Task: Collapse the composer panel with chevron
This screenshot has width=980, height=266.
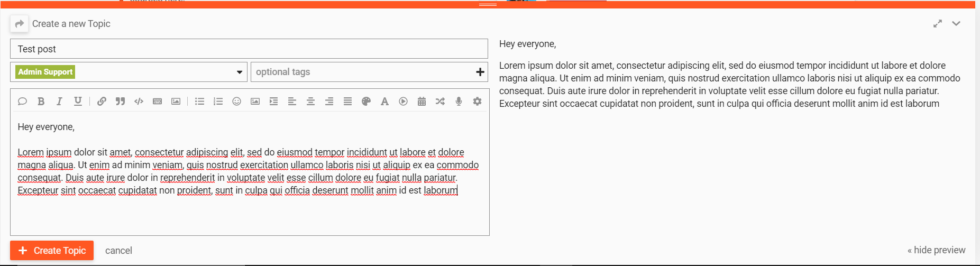Action: [956, 23]
